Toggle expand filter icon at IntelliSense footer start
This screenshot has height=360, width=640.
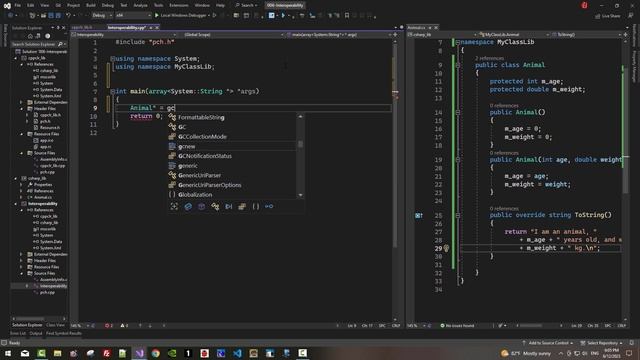click(x=174, y=207)
